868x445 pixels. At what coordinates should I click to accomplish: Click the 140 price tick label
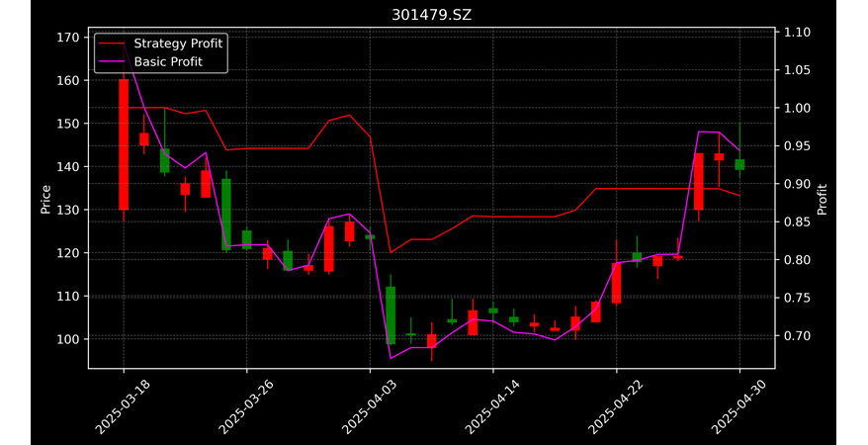pos(68,167)
